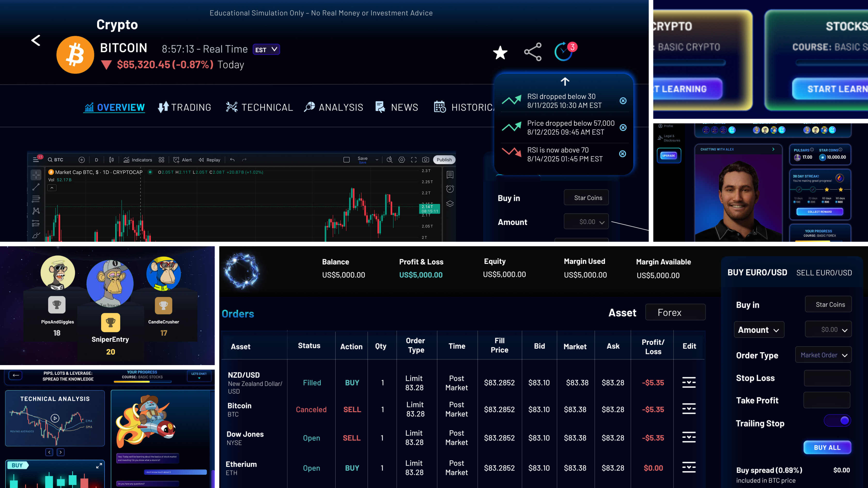This screenshot has height=488, width=868.
Task: Select the chart layout square icon
Action: tap(346, 160)
